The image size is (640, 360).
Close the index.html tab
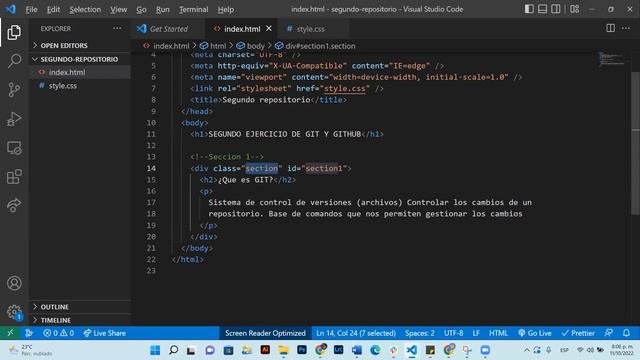point(269,28)
